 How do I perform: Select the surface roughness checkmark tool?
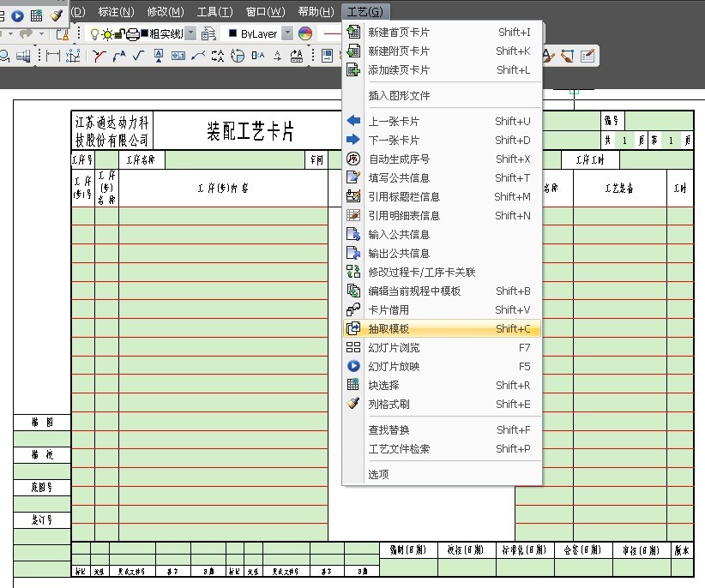pyautogui.click(x=138, y=57)
